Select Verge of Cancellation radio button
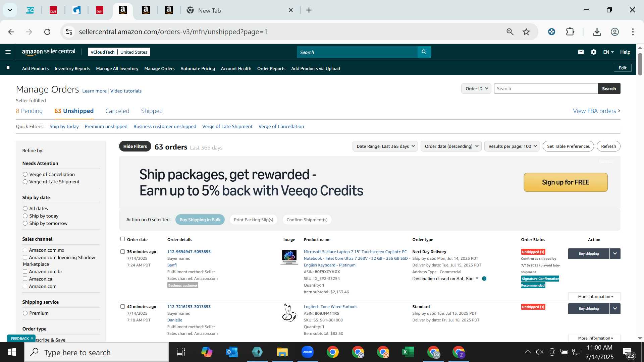 25,174
